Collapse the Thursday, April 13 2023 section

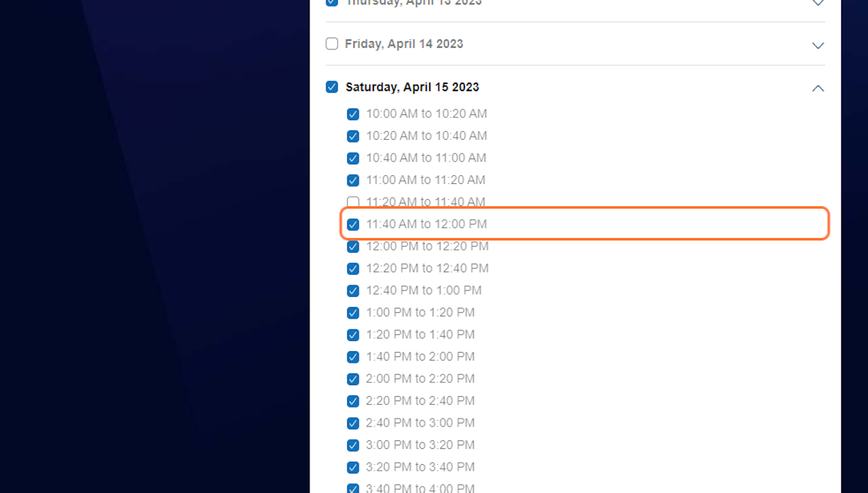817,3
